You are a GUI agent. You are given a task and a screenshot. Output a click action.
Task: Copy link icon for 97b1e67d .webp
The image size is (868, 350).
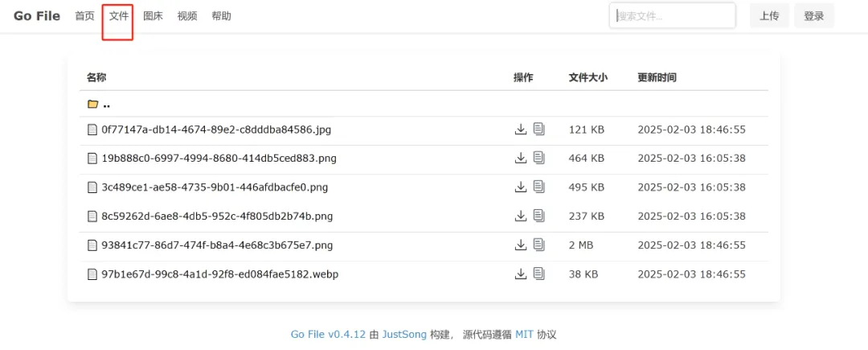coord(539,274)
